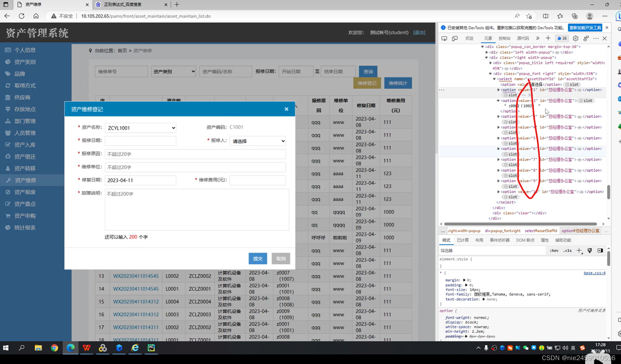Screen dimensions: 621x364
Task: Click the styles pane vertical scrollbar
Action: point(609,258)
